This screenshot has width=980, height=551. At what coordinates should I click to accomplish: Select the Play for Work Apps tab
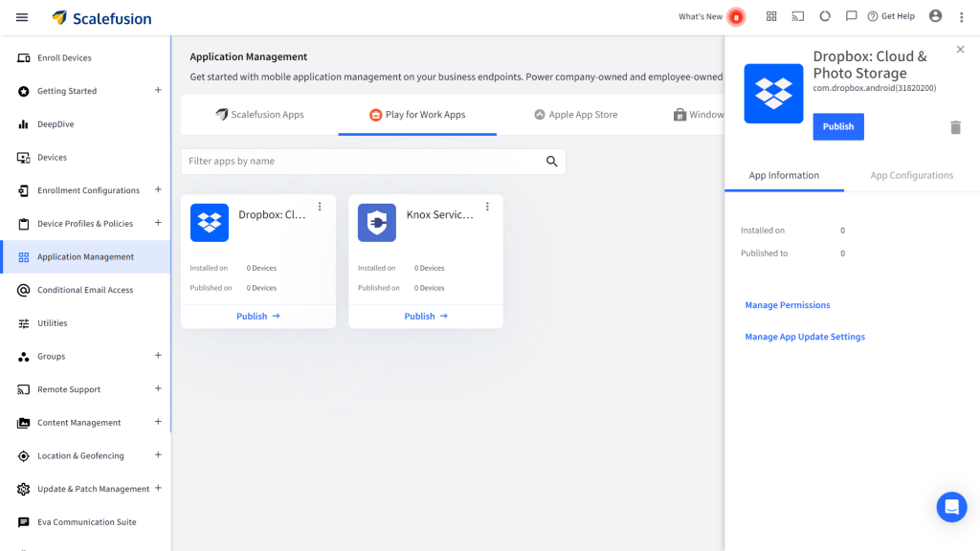[417, 115]
